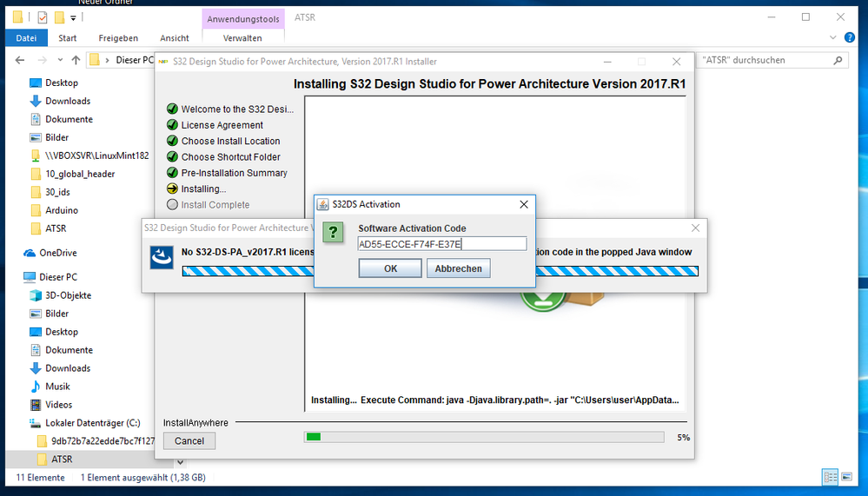Viewport: 868px width, 496px height.
Task: Open Desktop in quick access sidebar
Action: click(62, 83)
